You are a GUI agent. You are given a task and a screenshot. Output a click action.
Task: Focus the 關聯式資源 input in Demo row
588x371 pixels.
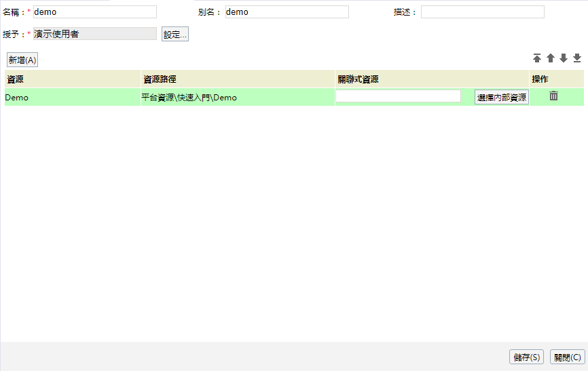pyautogui.click(x=398, y=96)
